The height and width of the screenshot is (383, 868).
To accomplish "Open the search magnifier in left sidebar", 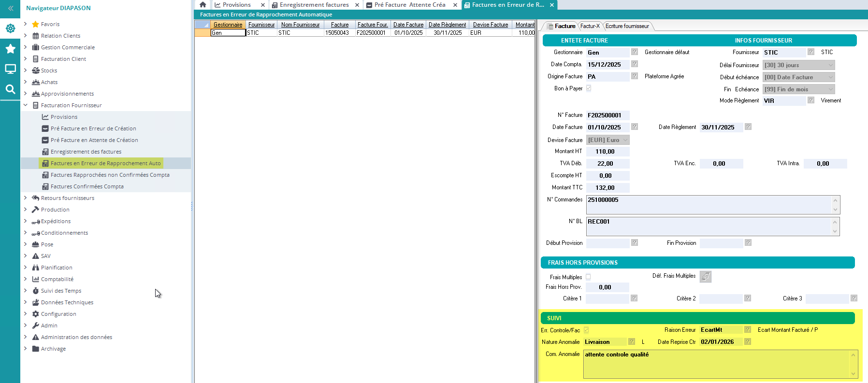I will click(x=10, y=89).
